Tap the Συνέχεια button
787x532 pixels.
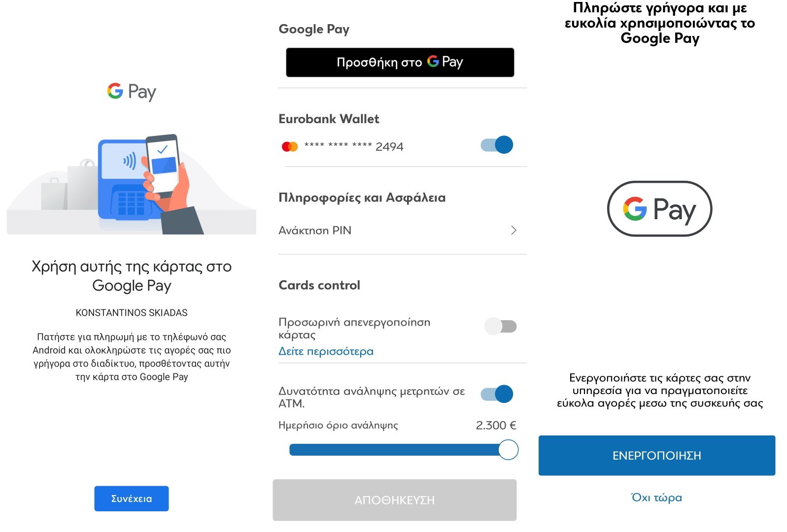coord(132,499)
